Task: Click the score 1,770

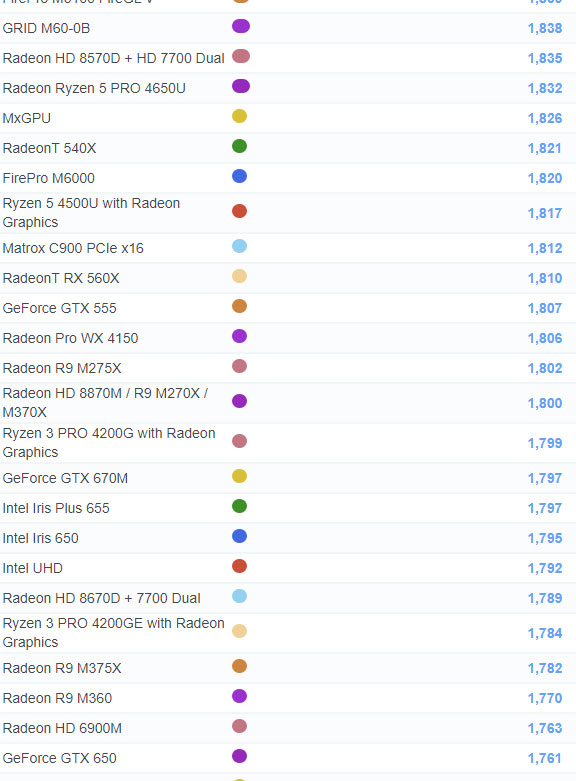Action: click(x=545, y=698)
